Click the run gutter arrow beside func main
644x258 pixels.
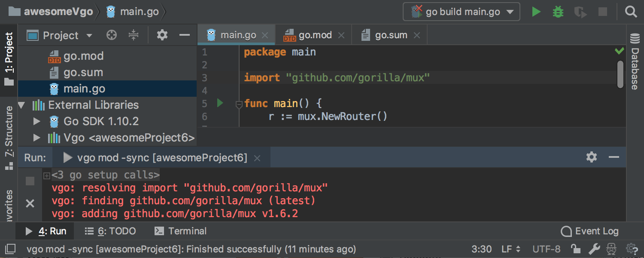point(220,103)
